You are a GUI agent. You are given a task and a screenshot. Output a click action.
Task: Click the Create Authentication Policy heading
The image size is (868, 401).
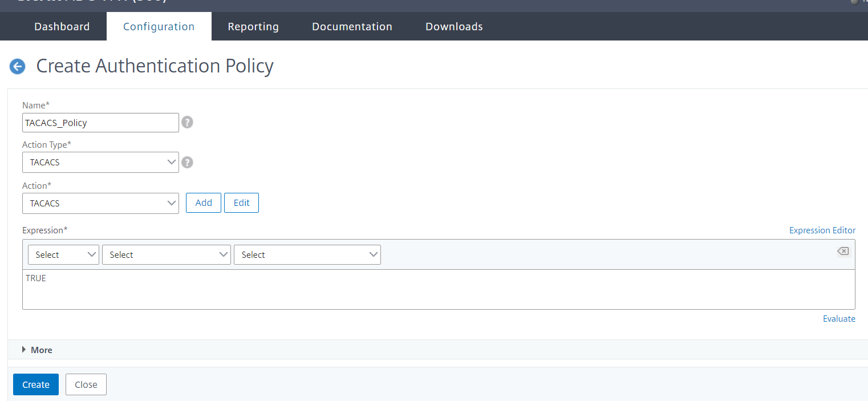155,66
